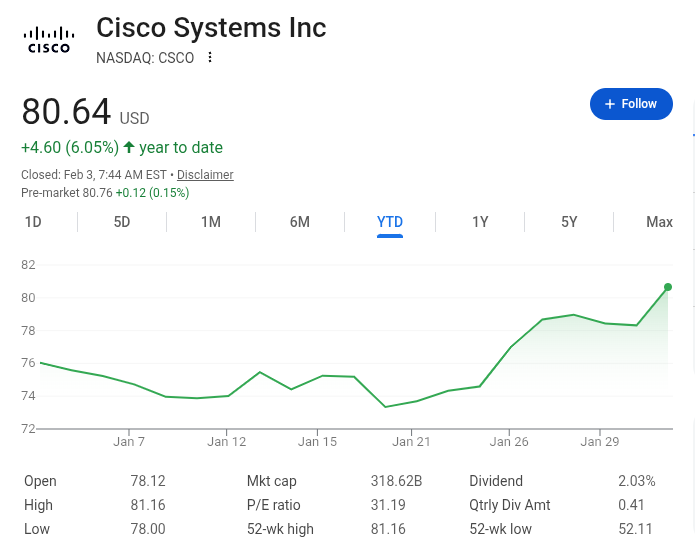Click the Cisco logo icon
Screen dimensions: 695x559
[49, 40]
